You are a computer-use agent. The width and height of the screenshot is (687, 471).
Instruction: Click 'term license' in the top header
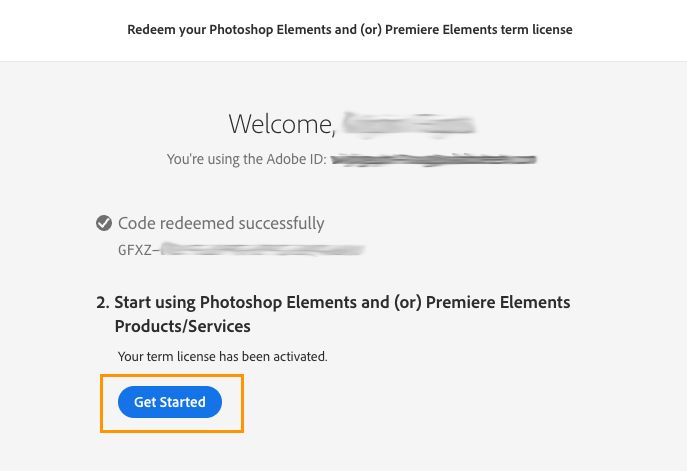(x=537, y=30)
